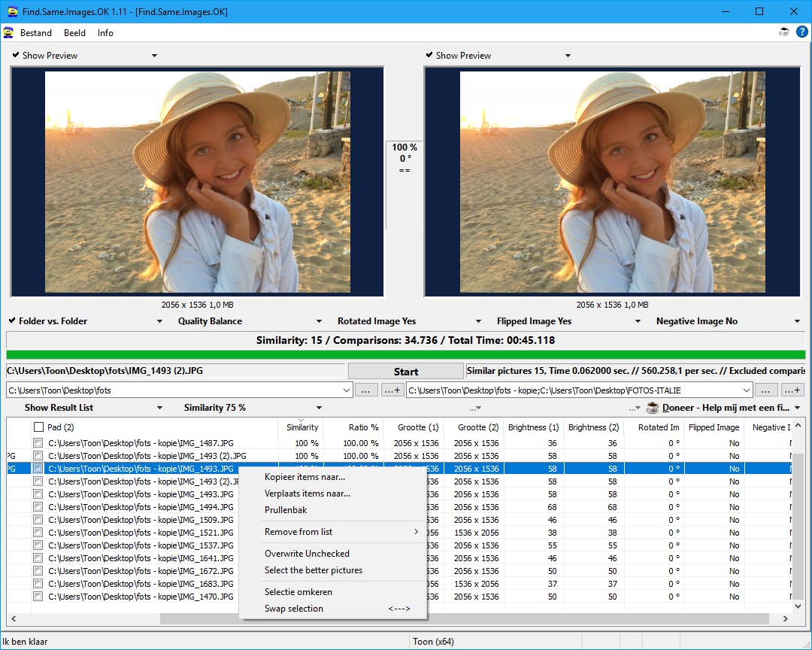The width and height of the screenshot is (812, 650).
Task: Click the coffee cup icon next to Doneer
Action: tap(652, 408)
